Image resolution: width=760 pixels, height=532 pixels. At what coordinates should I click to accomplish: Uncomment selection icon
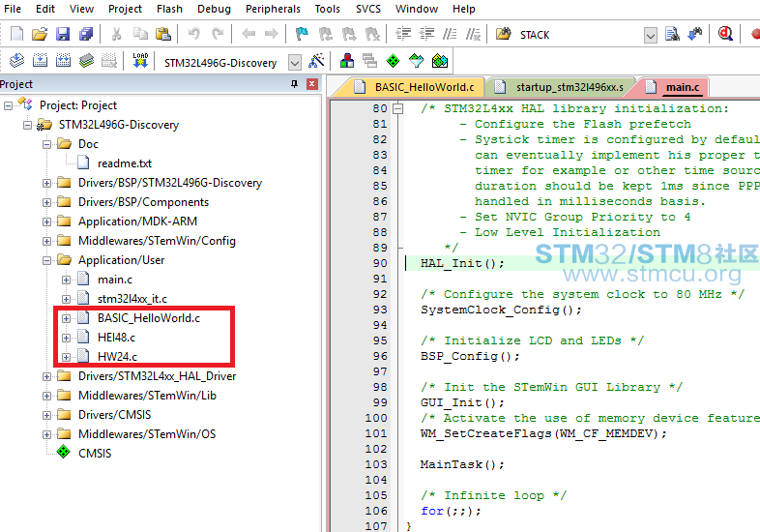[x=473, y=34]
